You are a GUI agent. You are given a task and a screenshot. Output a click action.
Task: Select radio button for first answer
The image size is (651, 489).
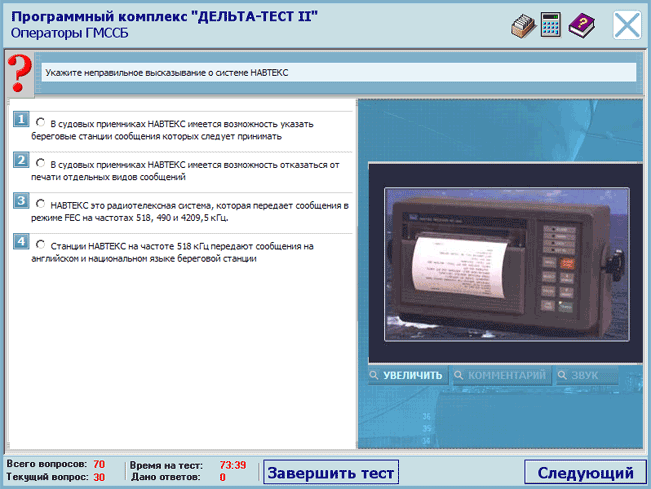(40, 122)
